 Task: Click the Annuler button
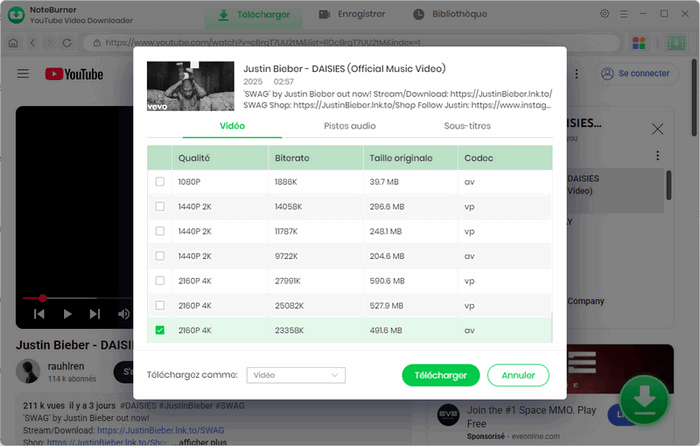(x=518, y=375)
